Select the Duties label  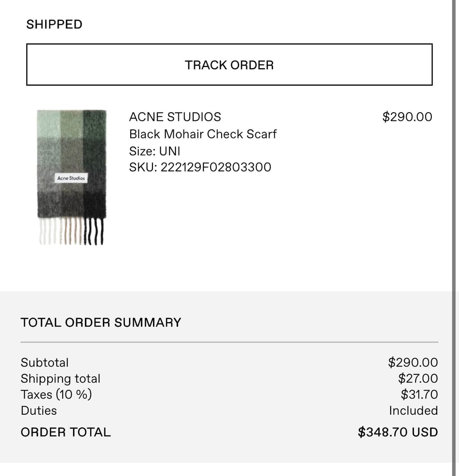(39, 411)
